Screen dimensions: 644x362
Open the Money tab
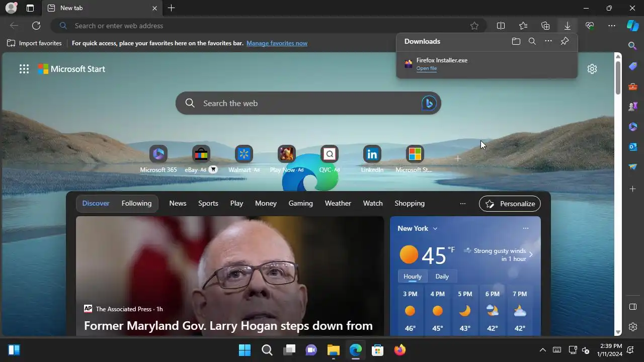[x=266, y=203]
